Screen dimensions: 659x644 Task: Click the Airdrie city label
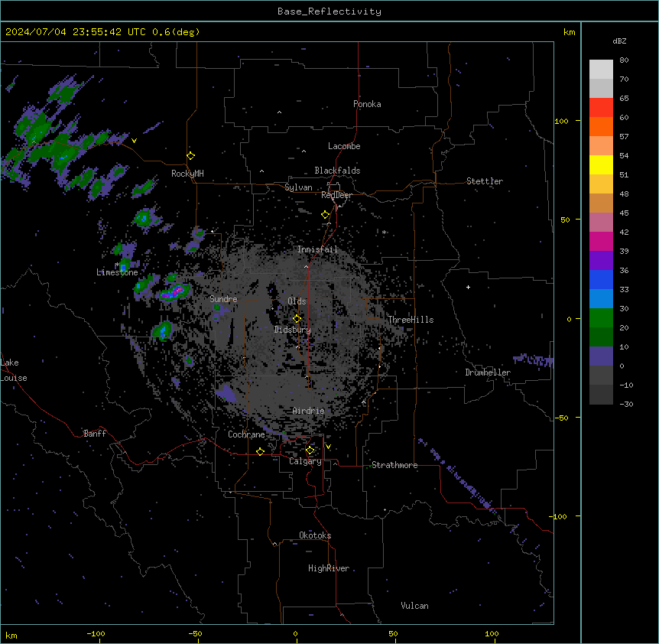[309, 411]
